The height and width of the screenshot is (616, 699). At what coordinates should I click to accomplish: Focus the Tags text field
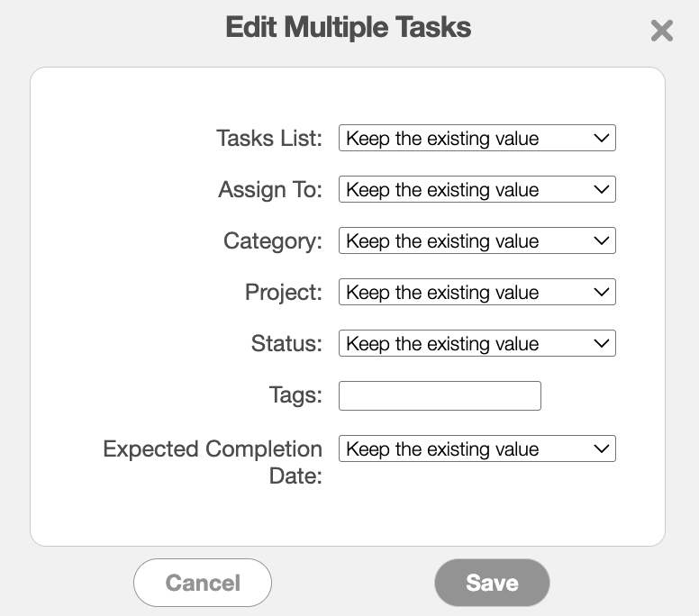(440, 395)
